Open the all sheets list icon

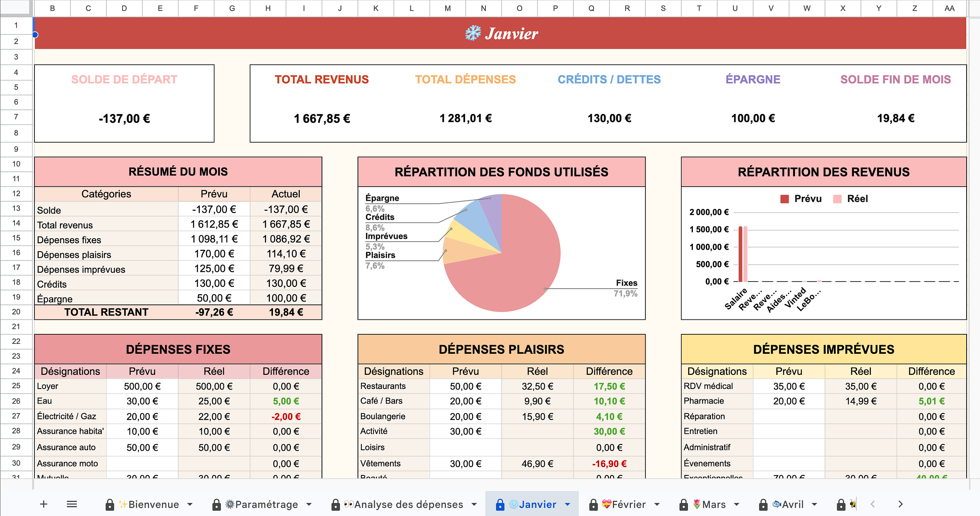[x=72, y=504]
